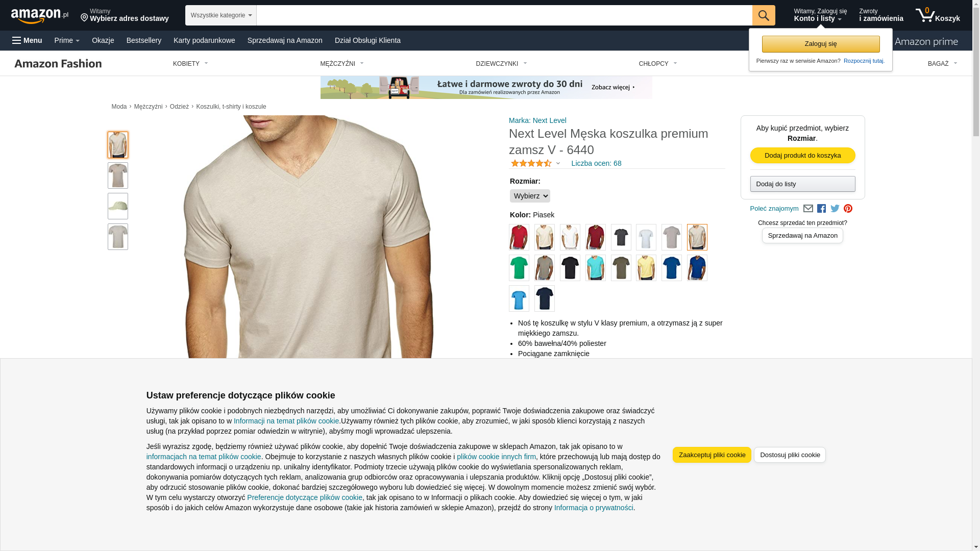Choose the red shirt color swatch
Viewport: 980px width, 551px height.
click(519, 237)
